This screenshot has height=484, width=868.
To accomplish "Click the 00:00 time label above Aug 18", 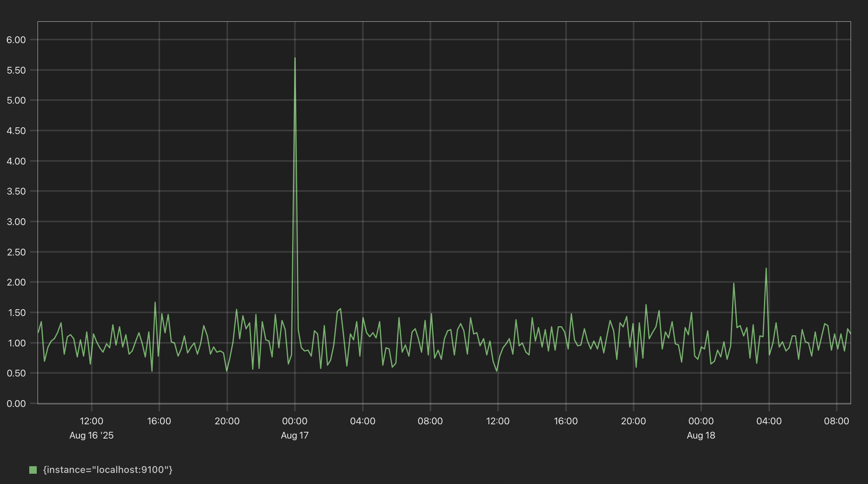I will [x=701, y=421].
